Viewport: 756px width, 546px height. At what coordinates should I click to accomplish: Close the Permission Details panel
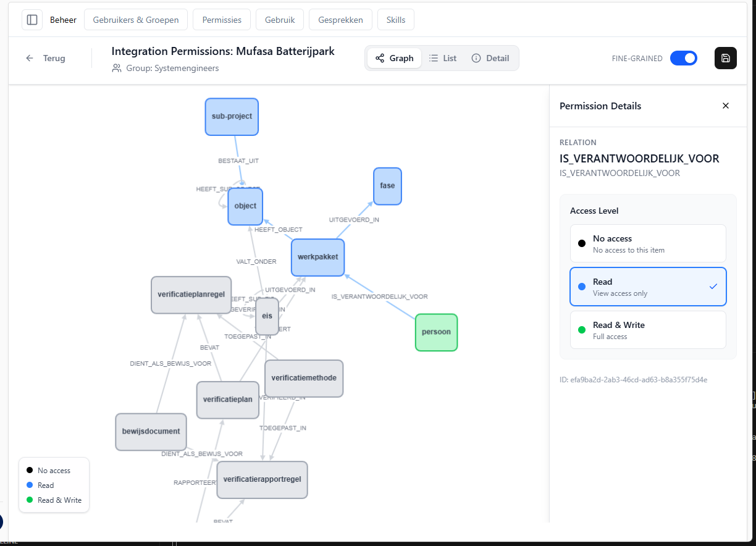(725, 106)
